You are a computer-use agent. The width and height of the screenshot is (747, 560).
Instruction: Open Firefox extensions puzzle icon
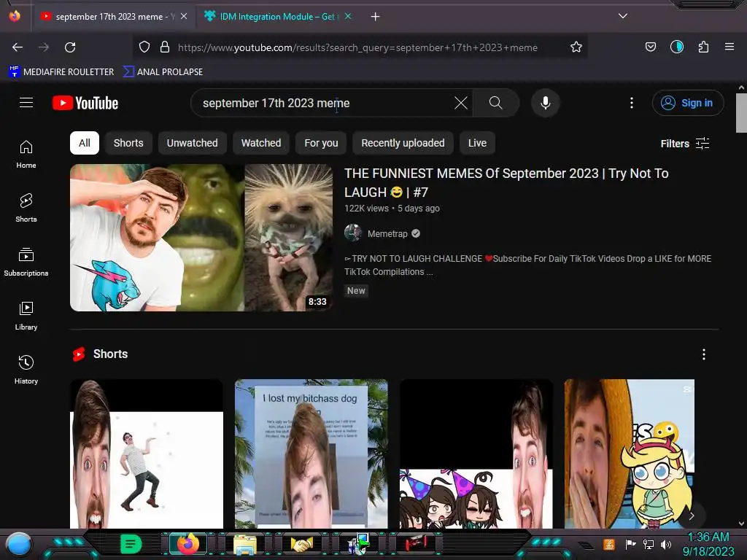pyautogui.click(x=703, y=47)
